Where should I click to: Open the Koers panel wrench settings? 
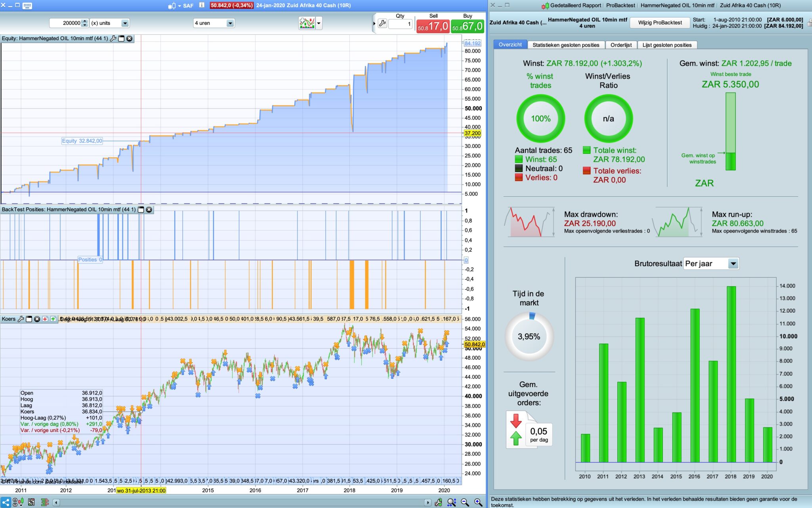[x=21, y=319]
